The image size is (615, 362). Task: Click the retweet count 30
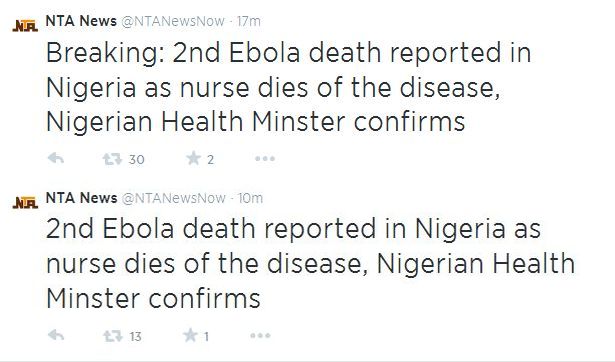click(136, 160)
